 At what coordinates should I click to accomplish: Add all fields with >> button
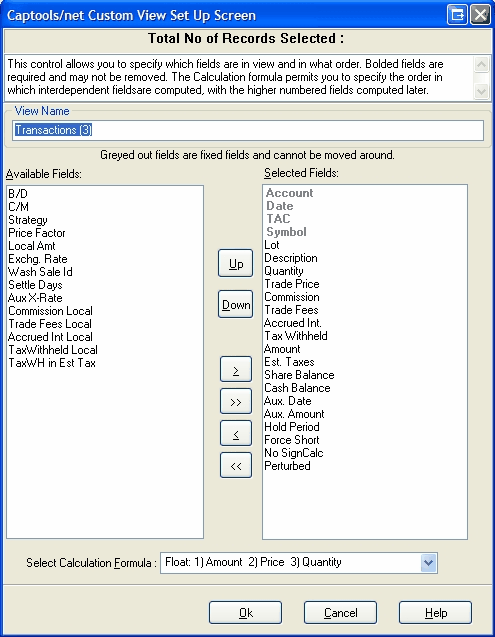pos(236,401)
